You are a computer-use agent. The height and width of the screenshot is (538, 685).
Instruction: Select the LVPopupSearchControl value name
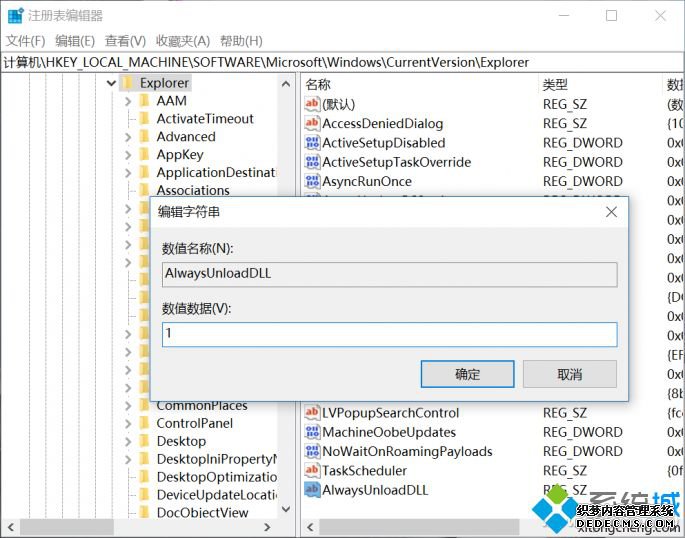[x=391, y=413]
